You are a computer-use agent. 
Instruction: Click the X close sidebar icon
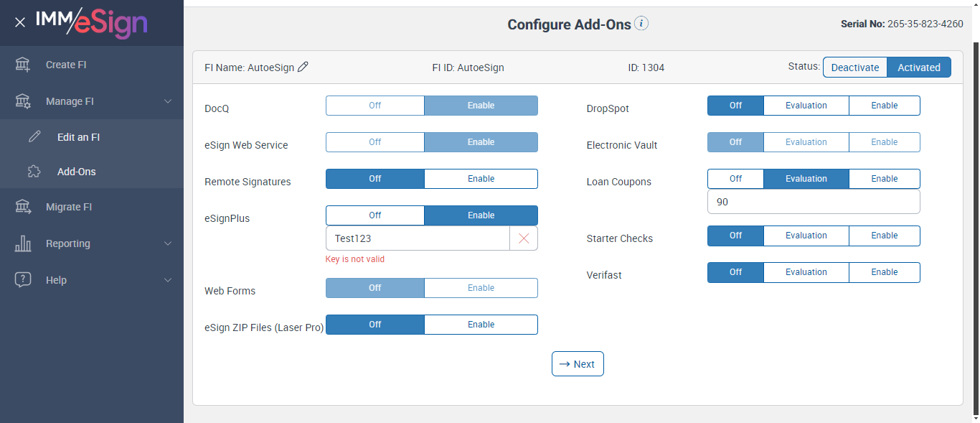[20, 22]
